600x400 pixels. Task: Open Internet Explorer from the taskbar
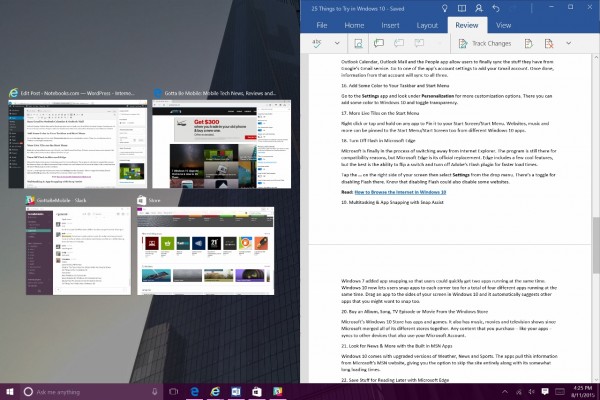215,392
